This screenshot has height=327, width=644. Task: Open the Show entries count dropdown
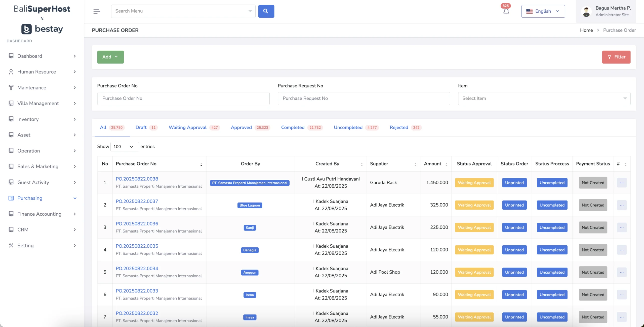[125, 147]
